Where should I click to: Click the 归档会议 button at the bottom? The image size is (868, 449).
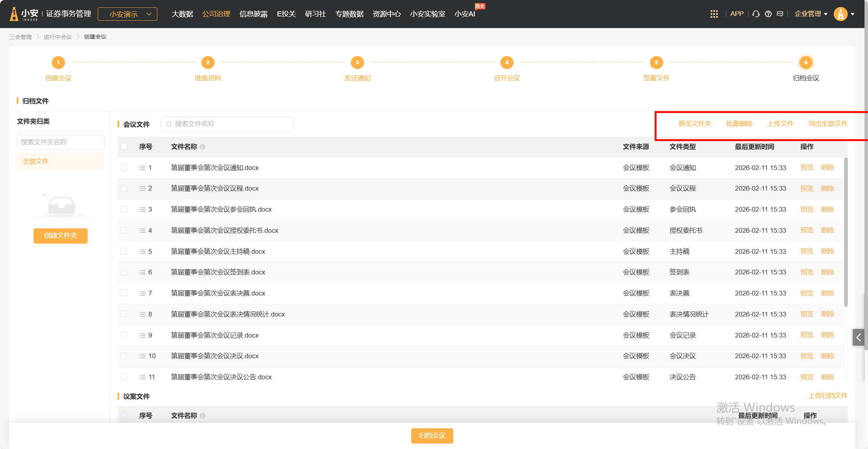[432, 435]
